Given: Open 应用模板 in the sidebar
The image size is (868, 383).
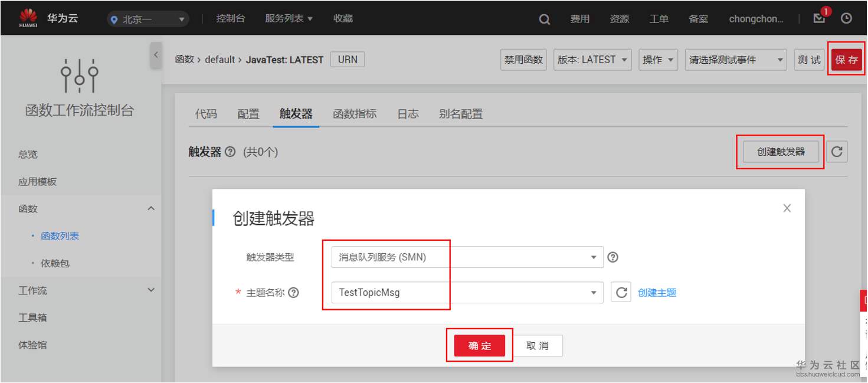Looking at the screenshot, I should 37,181.
